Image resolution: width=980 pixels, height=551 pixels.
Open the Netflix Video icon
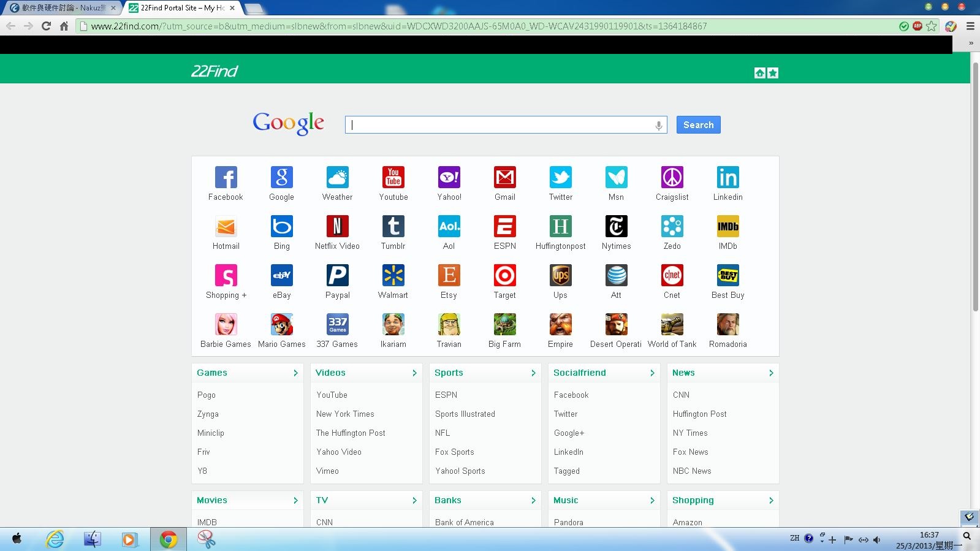click(337, 227)
